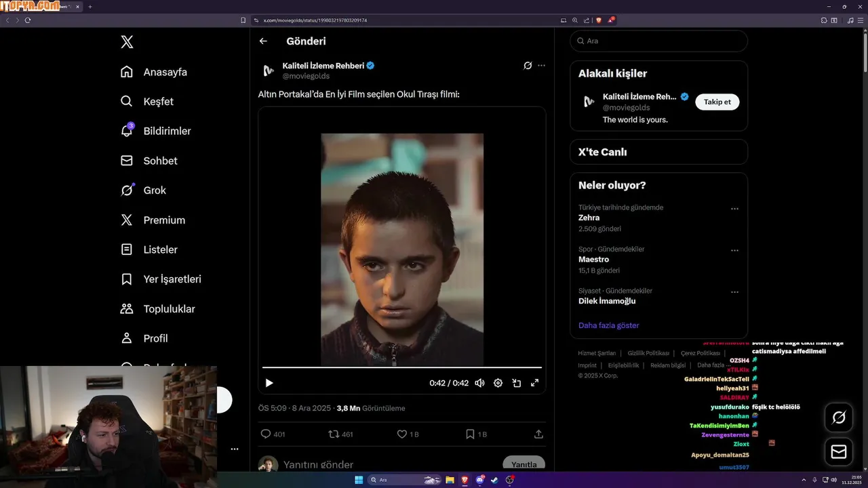Open more options for Zehra trend

coord(734,209)
